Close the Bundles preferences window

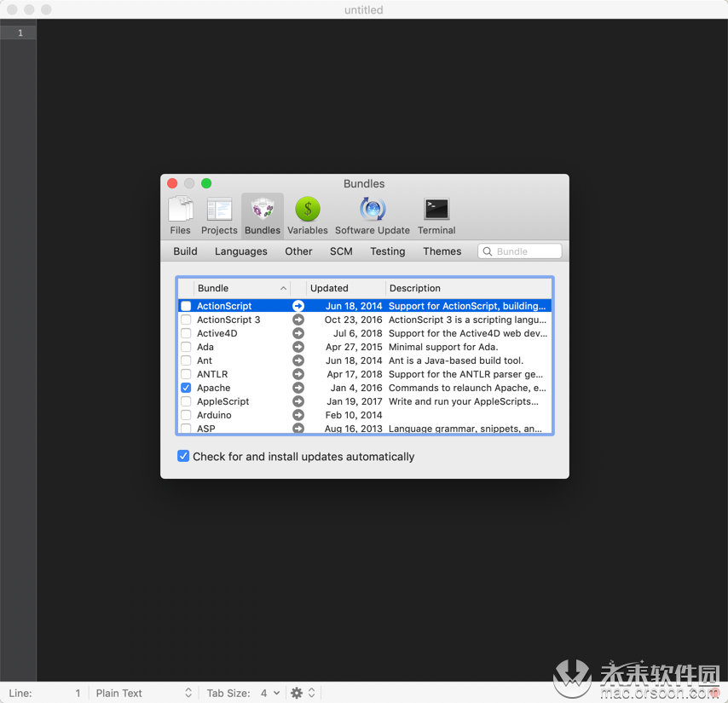172,183
